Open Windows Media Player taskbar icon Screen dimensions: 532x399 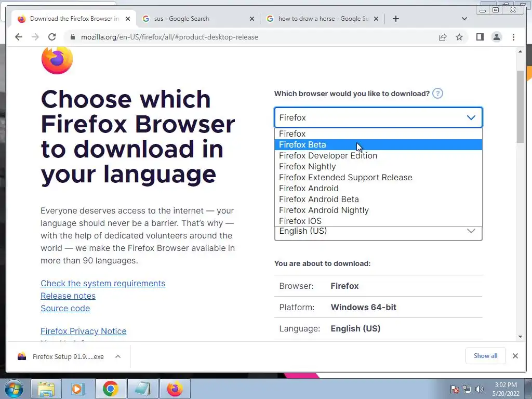78,389
